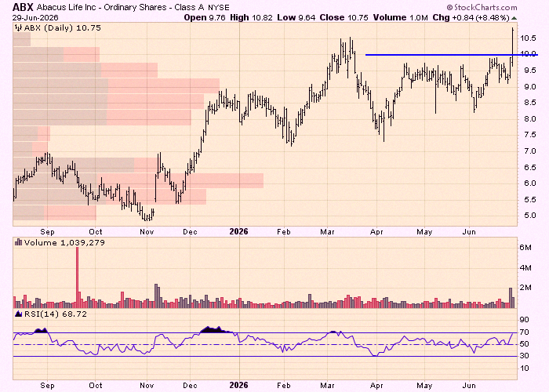Click the Sep label at bottom RSI axis

point(47,386)
